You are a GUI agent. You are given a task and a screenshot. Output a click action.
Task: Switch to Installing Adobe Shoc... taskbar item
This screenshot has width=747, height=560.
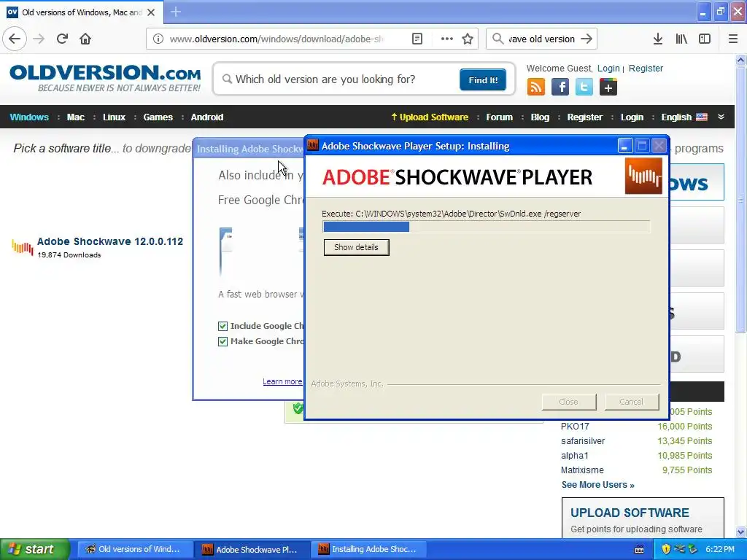(x=368, y=549)
